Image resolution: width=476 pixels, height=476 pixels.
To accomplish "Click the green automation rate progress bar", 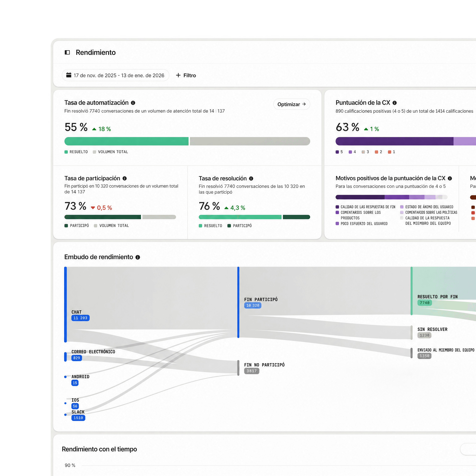I will coord(126,141).
